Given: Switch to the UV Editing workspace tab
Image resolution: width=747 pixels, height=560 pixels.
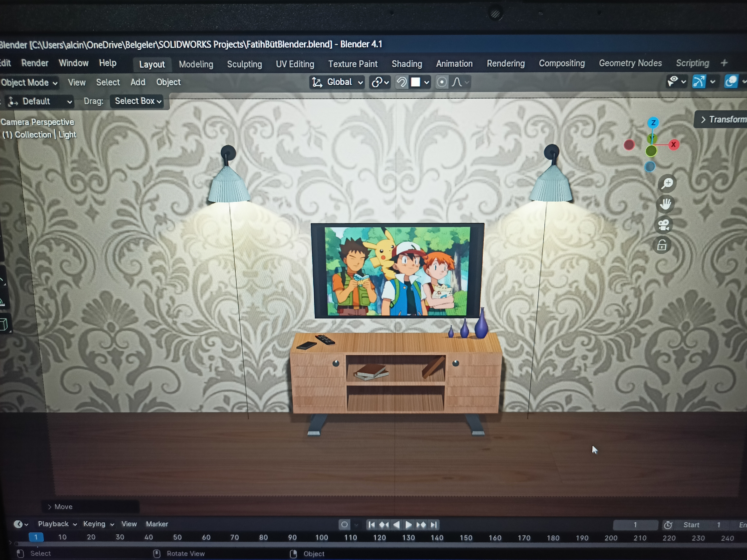Looking at the screenshot, I should tap(295, 64).
